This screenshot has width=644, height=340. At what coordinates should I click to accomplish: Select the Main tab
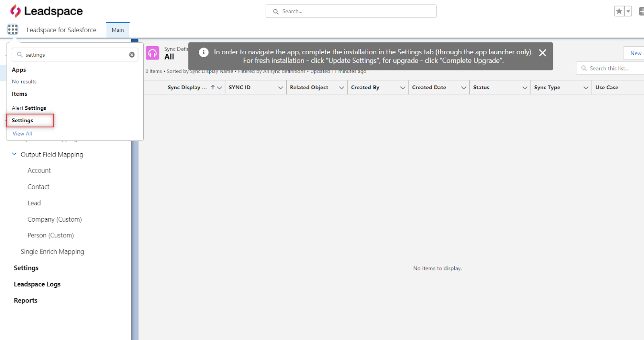[x=118, y=30]
